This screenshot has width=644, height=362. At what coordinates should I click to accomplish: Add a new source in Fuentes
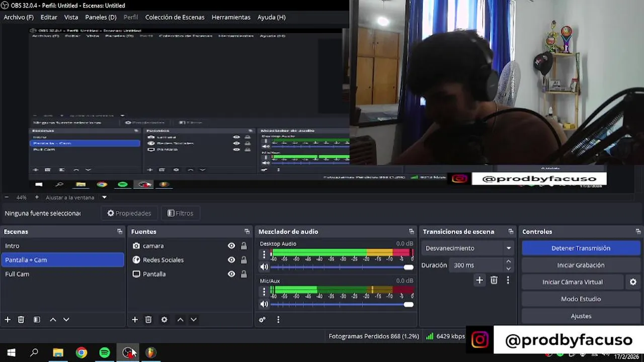click(135, 319)
